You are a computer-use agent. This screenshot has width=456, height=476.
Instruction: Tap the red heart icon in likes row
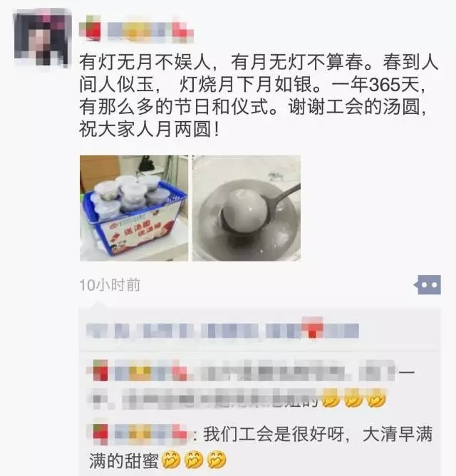pyautogui.click(x=312, y=328)
